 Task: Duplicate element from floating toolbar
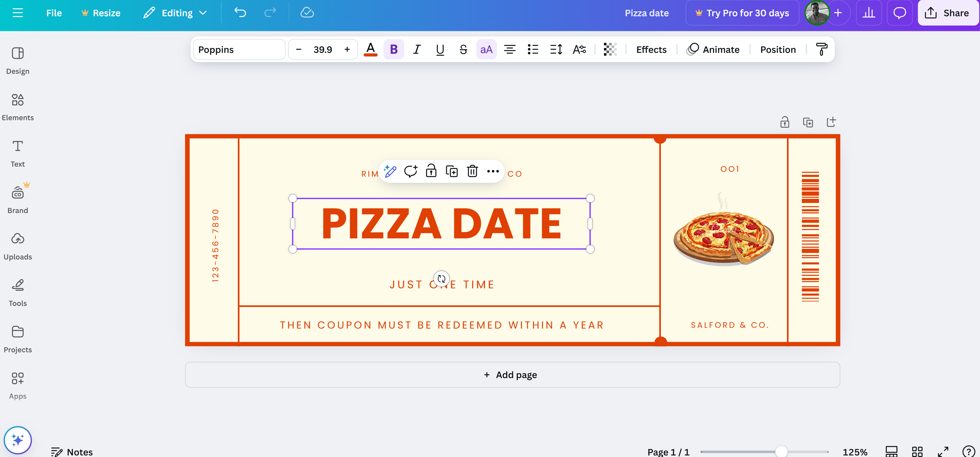[452, 171]
